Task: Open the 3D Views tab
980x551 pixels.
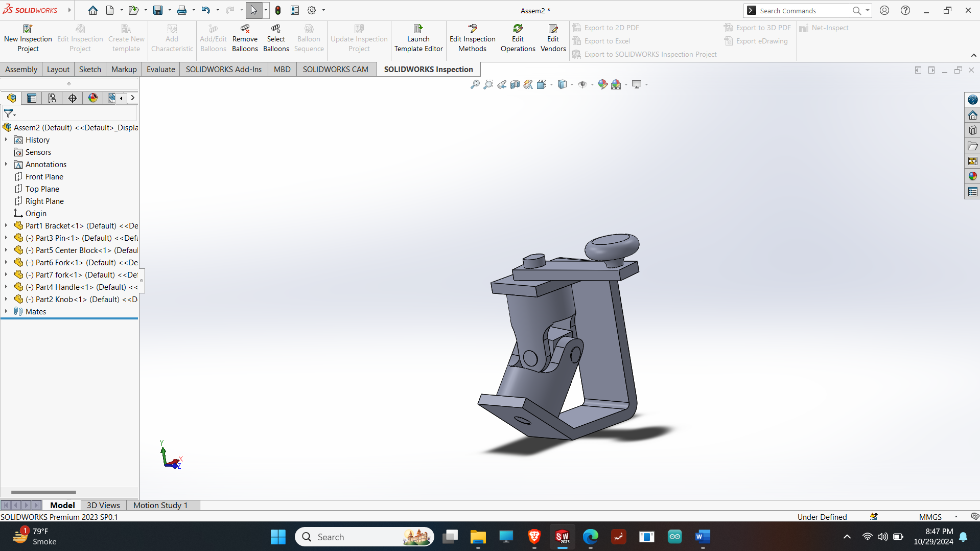Action: coord(103,505)
